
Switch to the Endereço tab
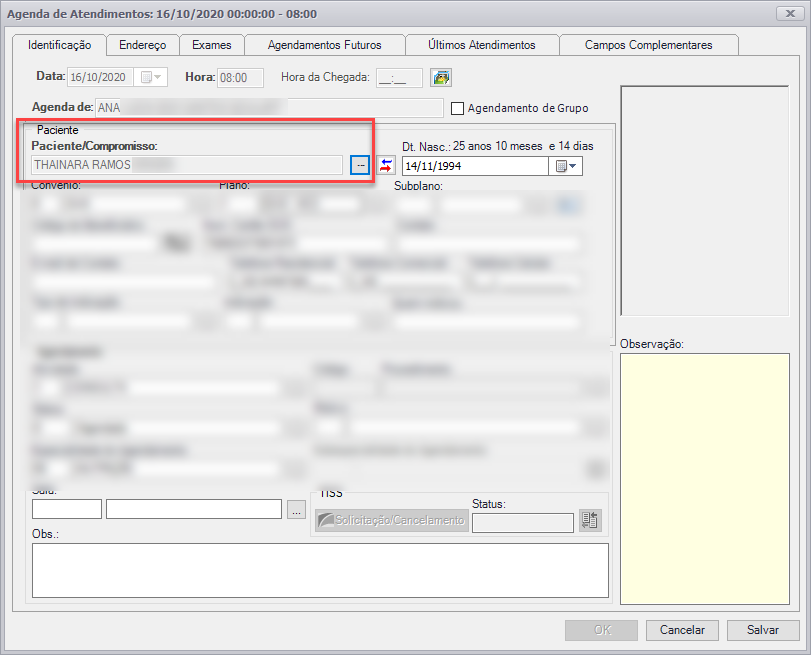coord(143,45)
